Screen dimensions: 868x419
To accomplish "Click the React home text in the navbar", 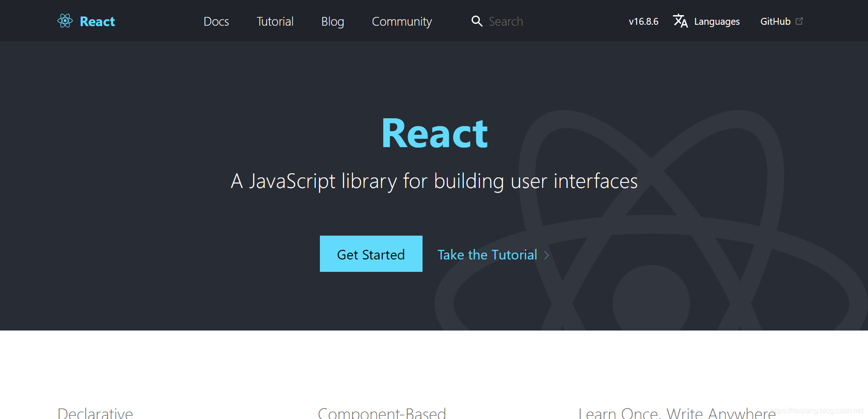I will [97, 22].
